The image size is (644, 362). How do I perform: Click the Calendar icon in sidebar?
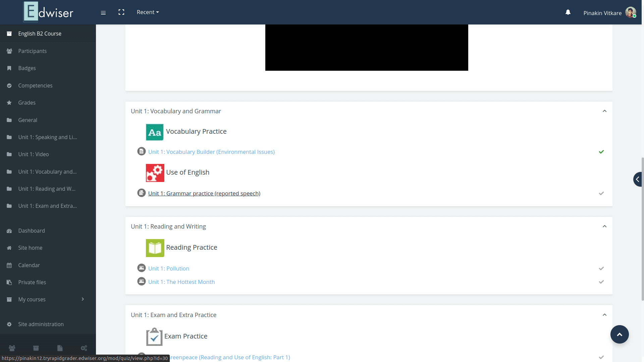click(x=9, y=265)
